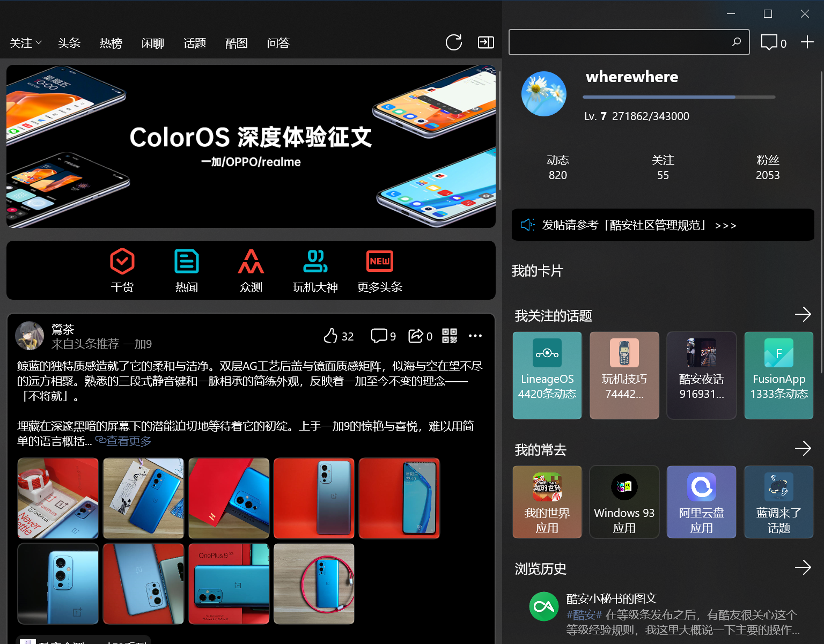
Task: Open the OnePlus 9 red box thumbnail
Action: [229, 583]
